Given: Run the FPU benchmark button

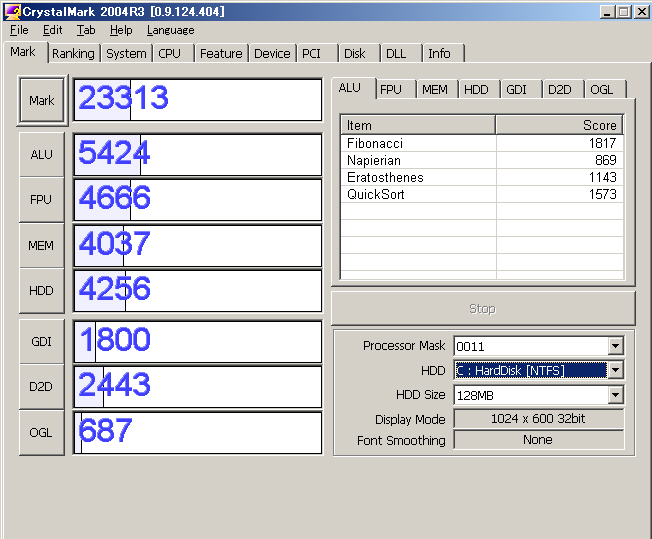Looking at the screenshot, I should [42, 200].
